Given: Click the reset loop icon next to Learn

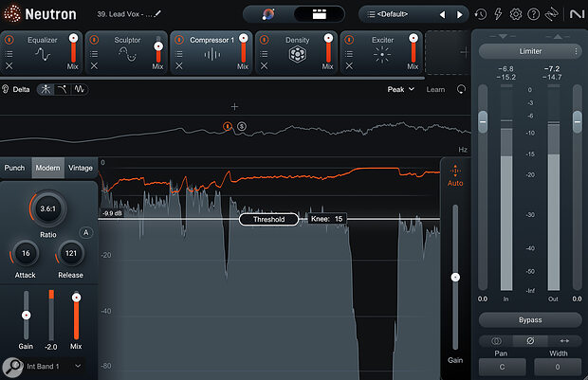Looking at the screenshot, I should (x=461, y=89).
